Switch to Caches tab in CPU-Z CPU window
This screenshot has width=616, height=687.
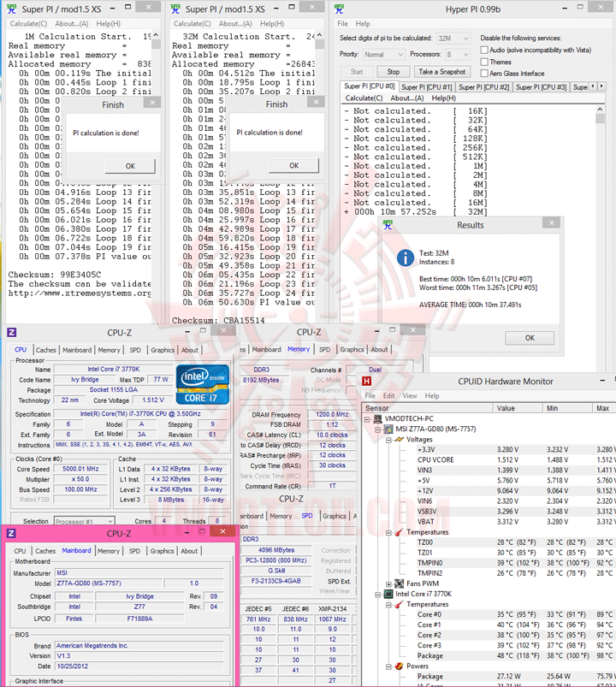45,350
